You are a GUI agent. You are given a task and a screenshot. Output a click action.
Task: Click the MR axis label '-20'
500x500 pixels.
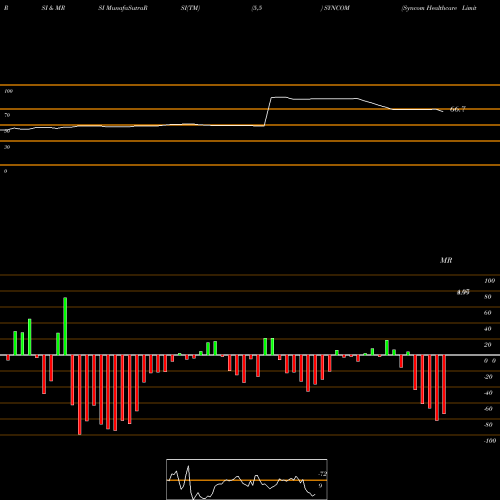coord(488,377)
